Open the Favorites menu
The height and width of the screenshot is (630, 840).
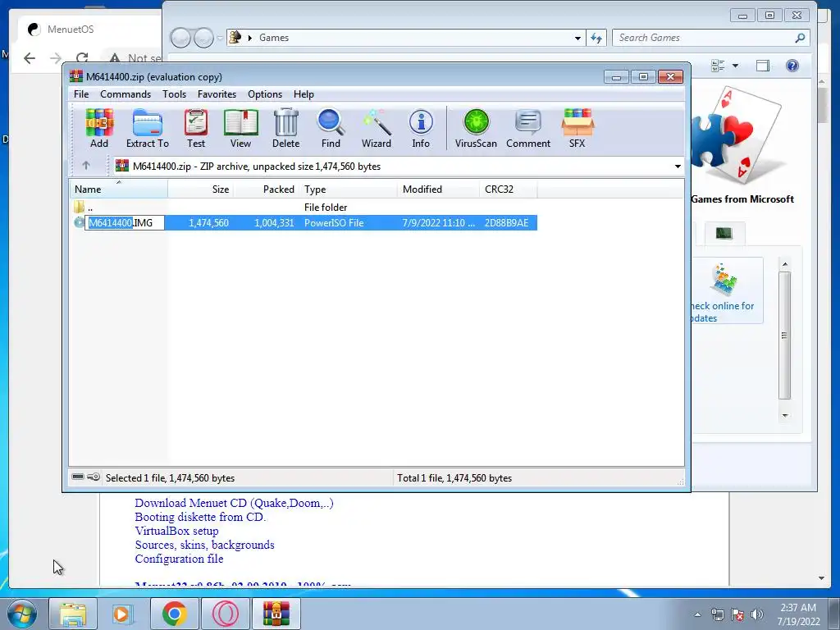tap(217, 94)
